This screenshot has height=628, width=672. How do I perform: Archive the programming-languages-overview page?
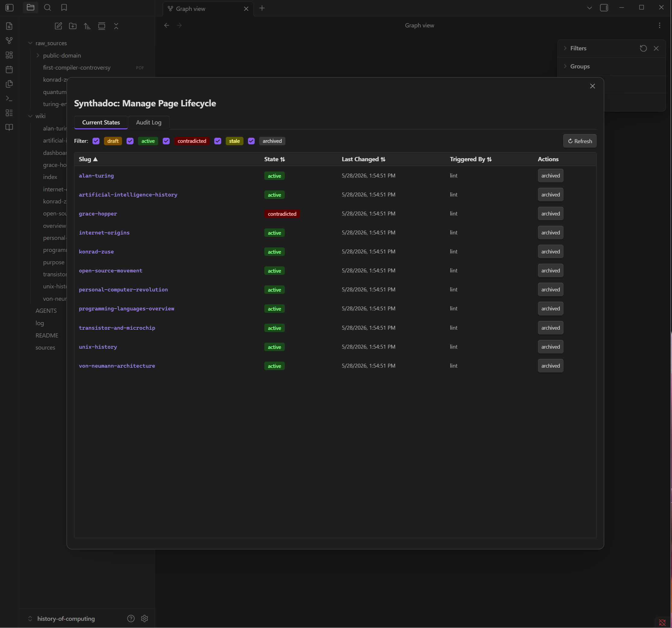click(550, 309)
